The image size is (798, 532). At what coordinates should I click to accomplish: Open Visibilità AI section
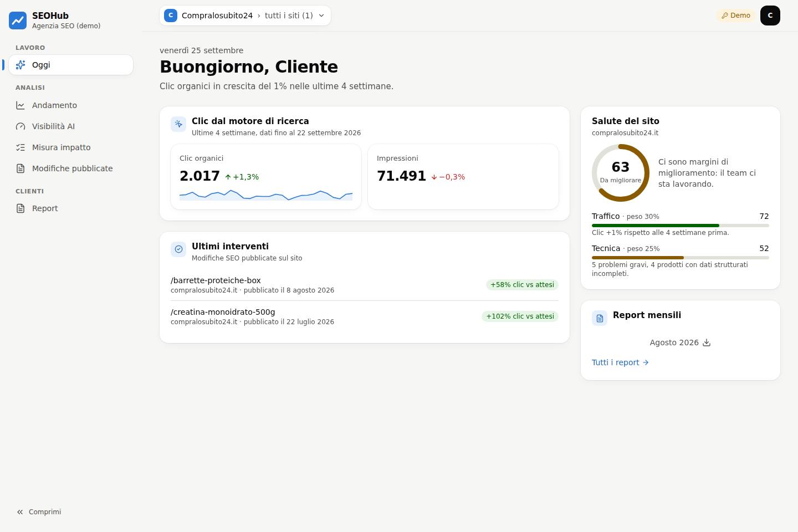[x=71, y=126]
